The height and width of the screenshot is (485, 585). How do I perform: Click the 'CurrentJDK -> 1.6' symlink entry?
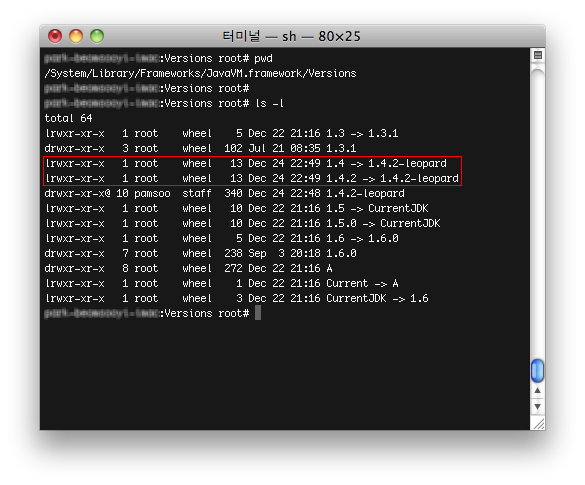click(378, 298)
